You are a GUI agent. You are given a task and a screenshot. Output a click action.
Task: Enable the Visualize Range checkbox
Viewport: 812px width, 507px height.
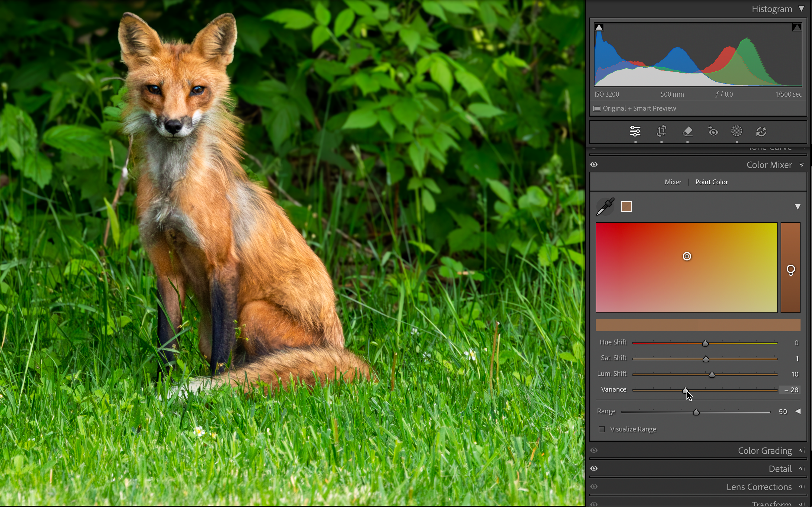point(601,429)
